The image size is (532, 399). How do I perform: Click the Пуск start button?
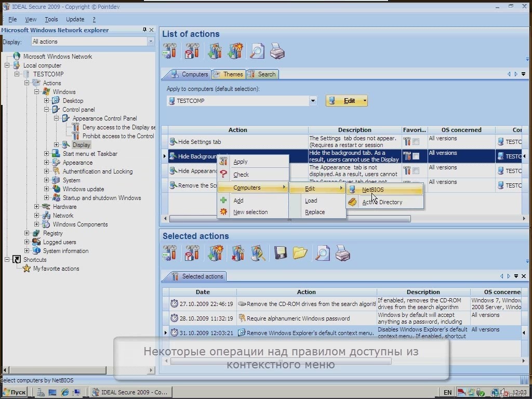14,392
